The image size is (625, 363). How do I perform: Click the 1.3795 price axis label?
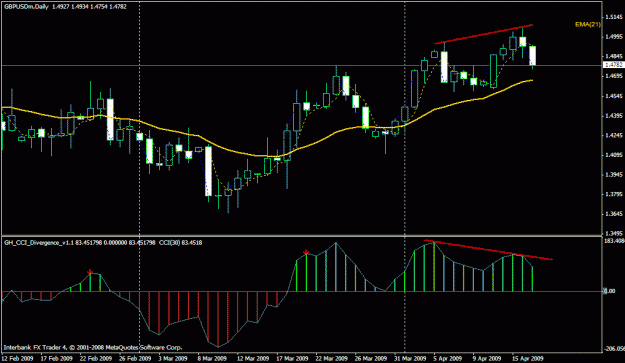pyautogui.click(x=614, y=194)
